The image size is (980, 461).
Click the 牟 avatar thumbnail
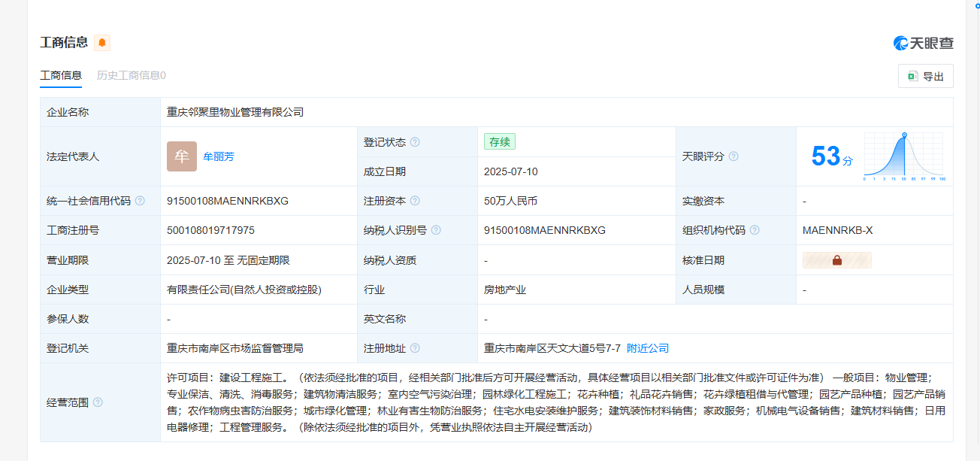182,156
